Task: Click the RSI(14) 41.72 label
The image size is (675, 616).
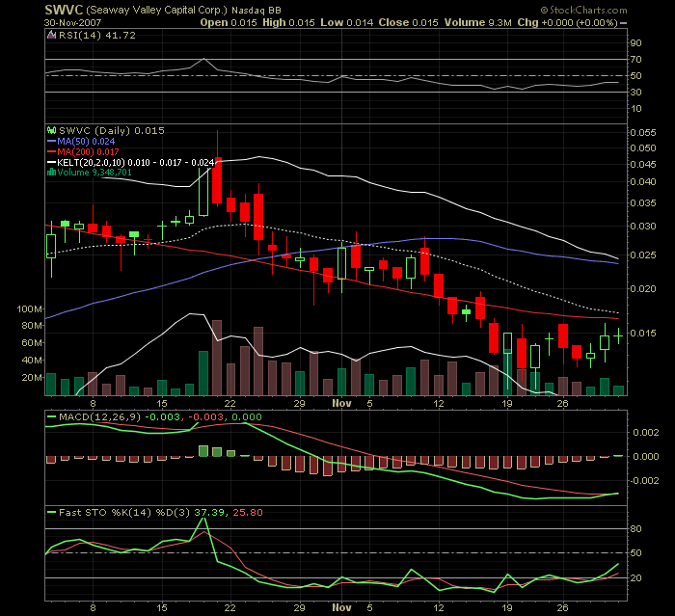Action: [x=97, y=36]
